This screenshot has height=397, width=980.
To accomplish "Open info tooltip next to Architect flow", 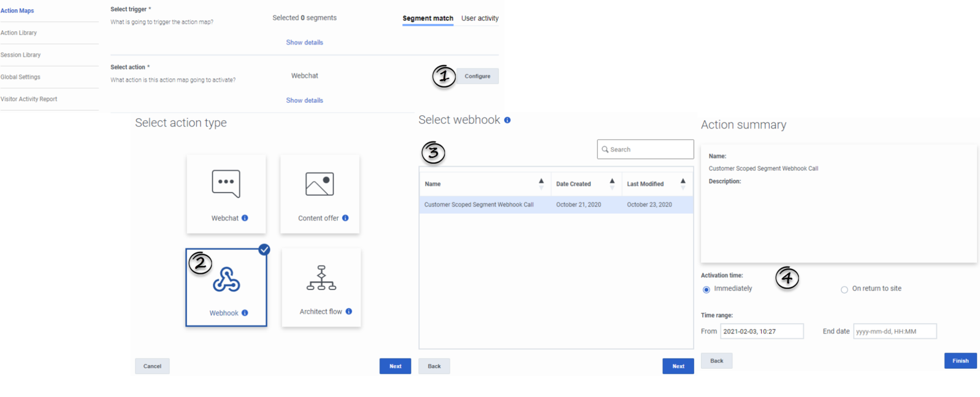I will [x=349, y=311].
